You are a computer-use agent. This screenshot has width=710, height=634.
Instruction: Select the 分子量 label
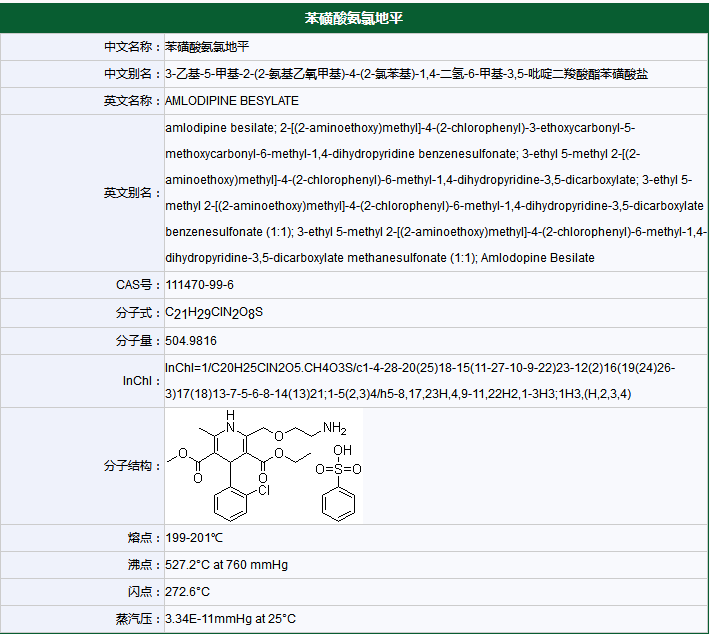[138, 341]
